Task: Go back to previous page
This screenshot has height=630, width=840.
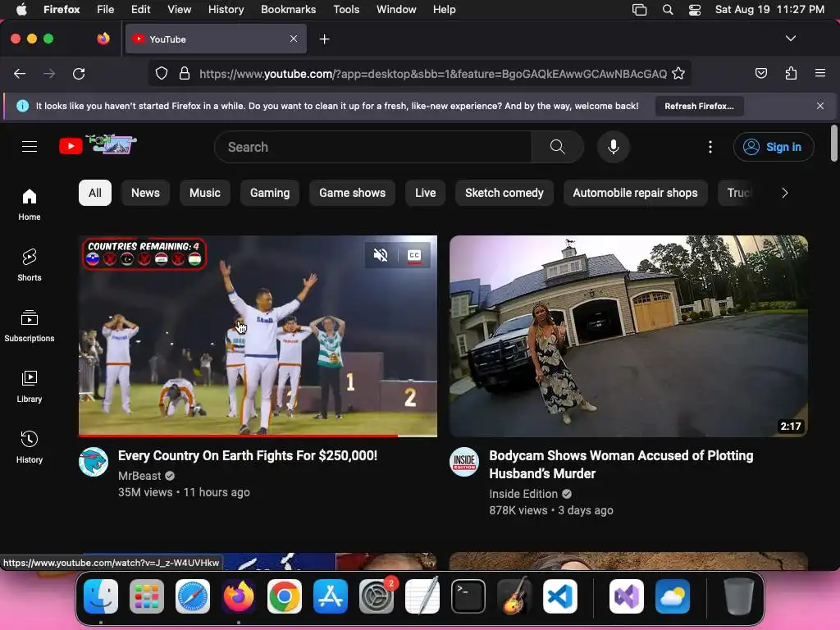Action: 20,73
